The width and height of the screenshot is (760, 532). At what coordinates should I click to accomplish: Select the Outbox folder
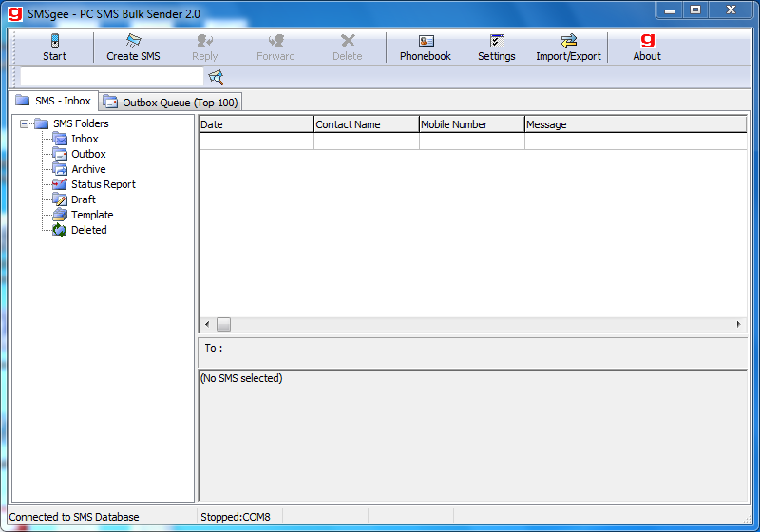point(88,154)
